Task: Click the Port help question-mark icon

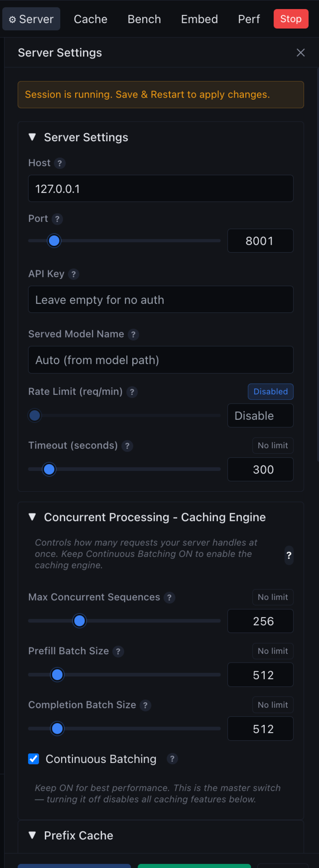Action: (x=57, y=219)
